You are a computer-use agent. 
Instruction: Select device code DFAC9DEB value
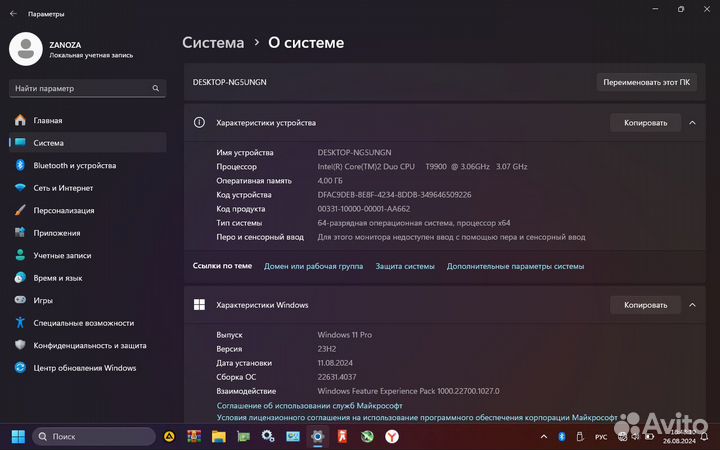click(x=394, y=195)
